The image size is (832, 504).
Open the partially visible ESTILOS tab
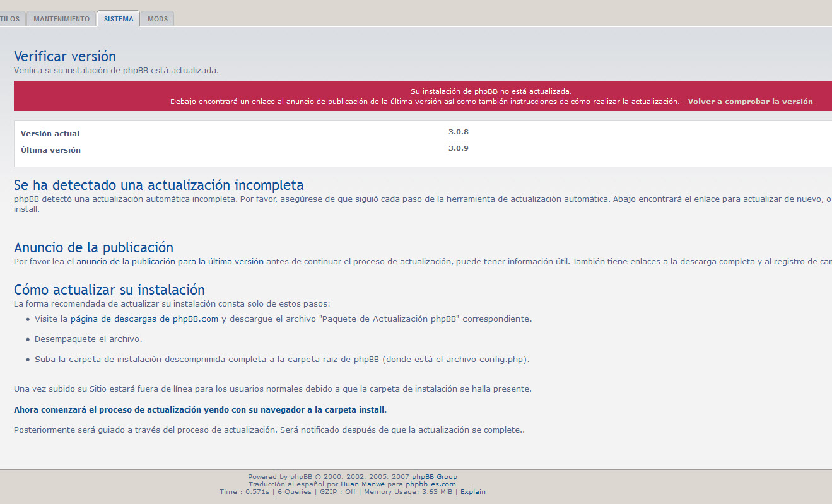[x=11, y=19]
